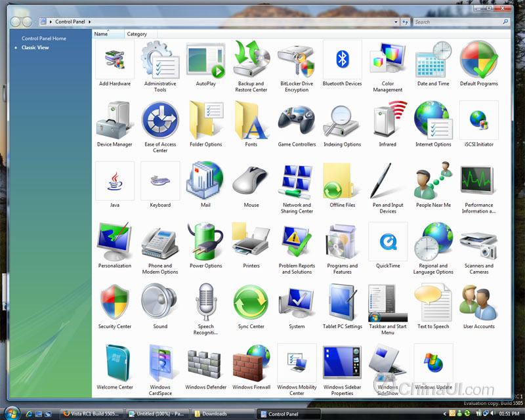This screenshot has height=420, width=525.
Task: Go to Control Panel Home
Action: pos(44,39)
